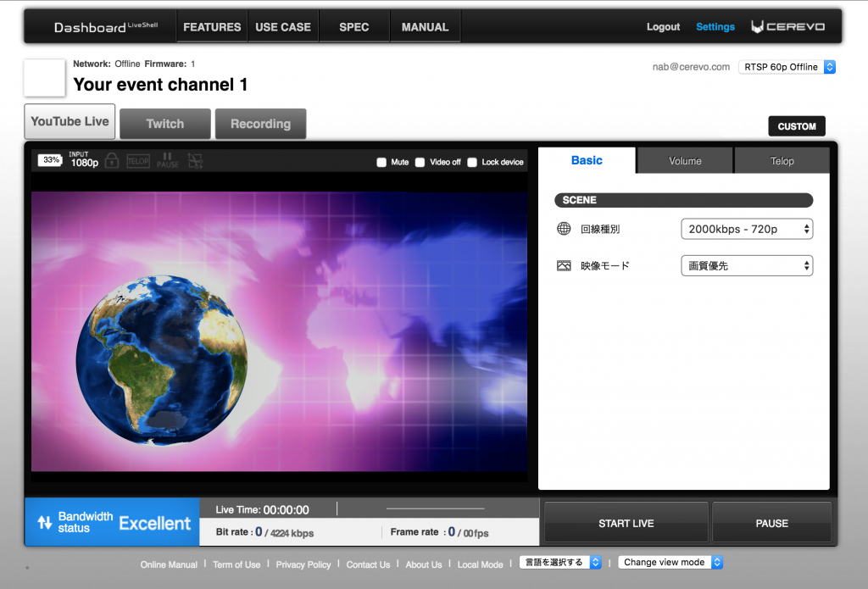Open the 2000kbps - 720p quality dropdown
The image size is (868, 589).
click(747, 229)
